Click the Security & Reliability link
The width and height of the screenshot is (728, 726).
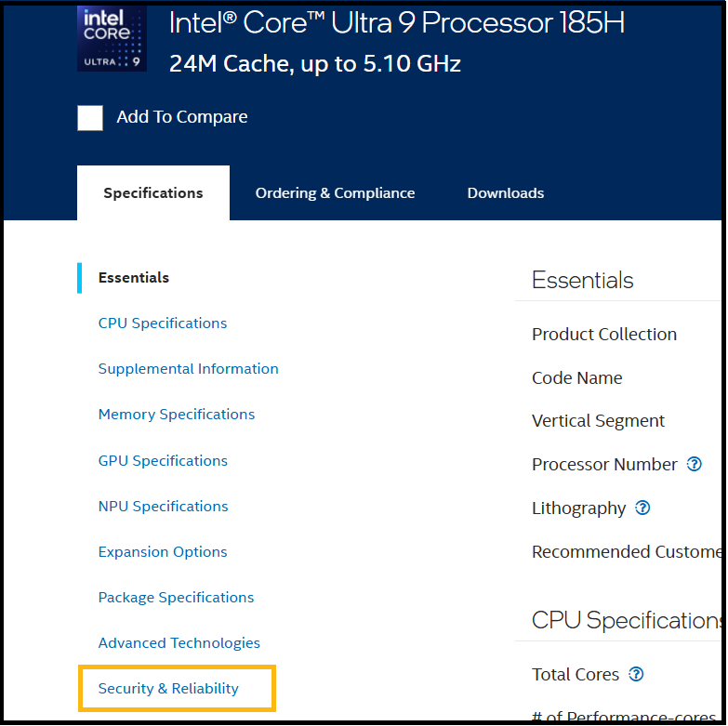tap(168, 689)
